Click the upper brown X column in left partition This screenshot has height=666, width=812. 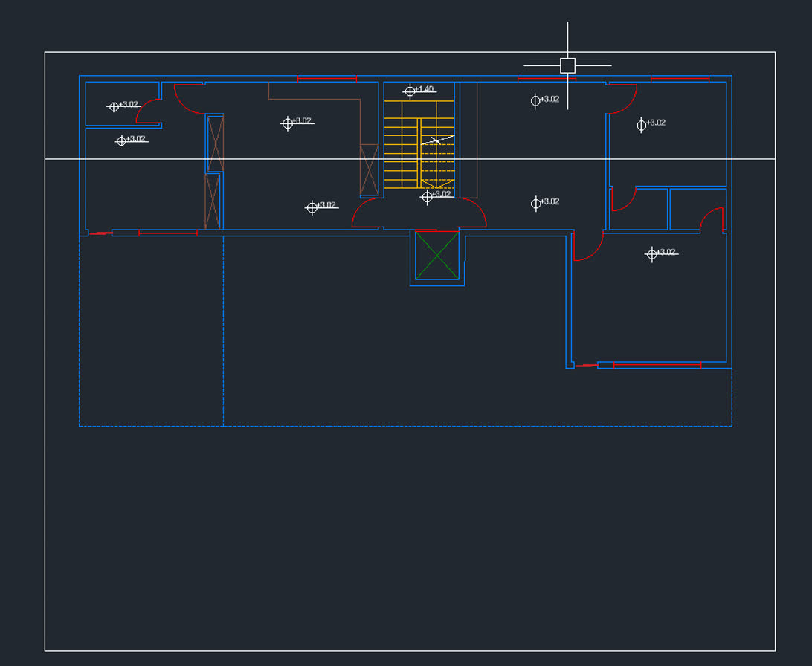[x=214, y=143]
